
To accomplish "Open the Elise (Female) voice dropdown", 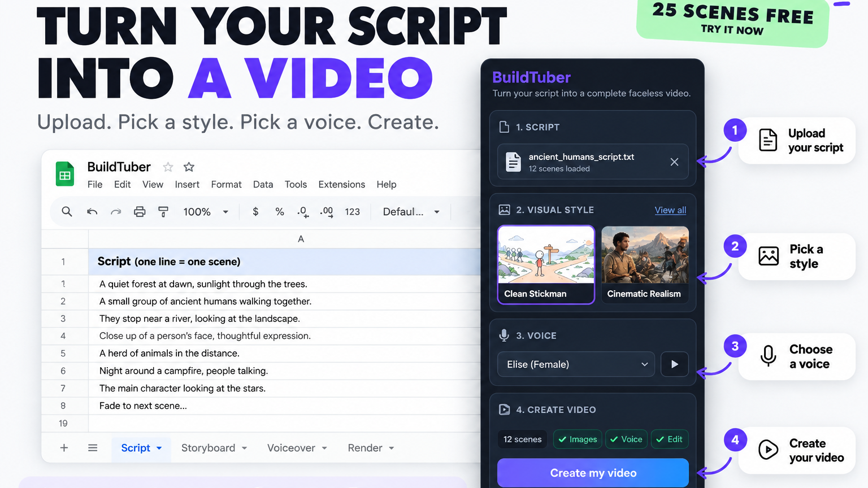I will coord(576,364).
